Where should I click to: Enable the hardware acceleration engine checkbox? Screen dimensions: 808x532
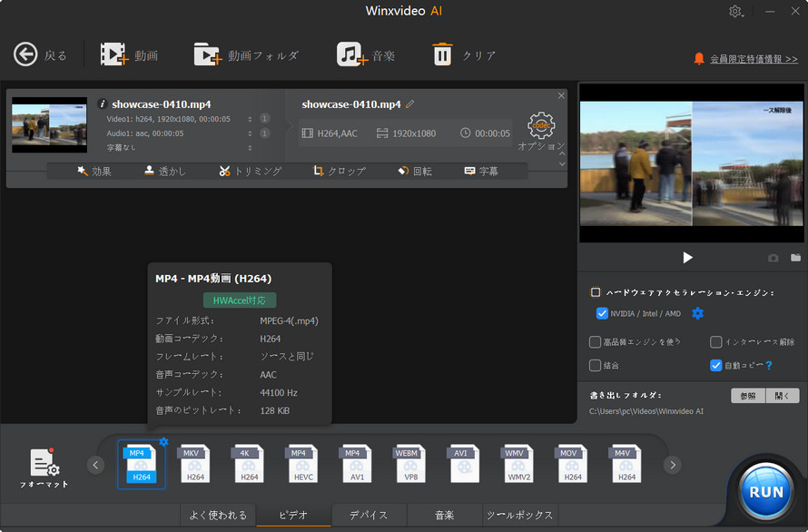596,292
